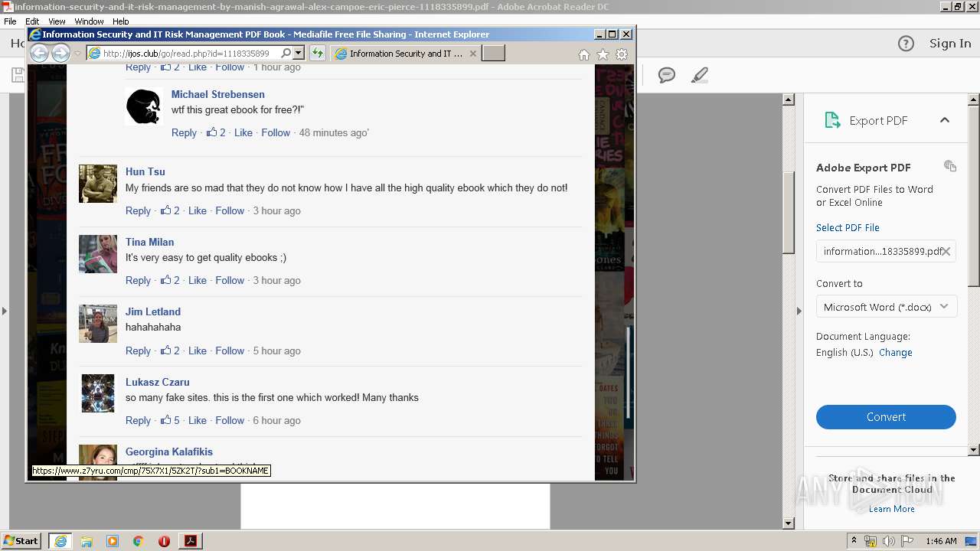Select the 'Information Security and IT' IE tab
Screen dimensions: 980x551
click(x=405, y=54)
